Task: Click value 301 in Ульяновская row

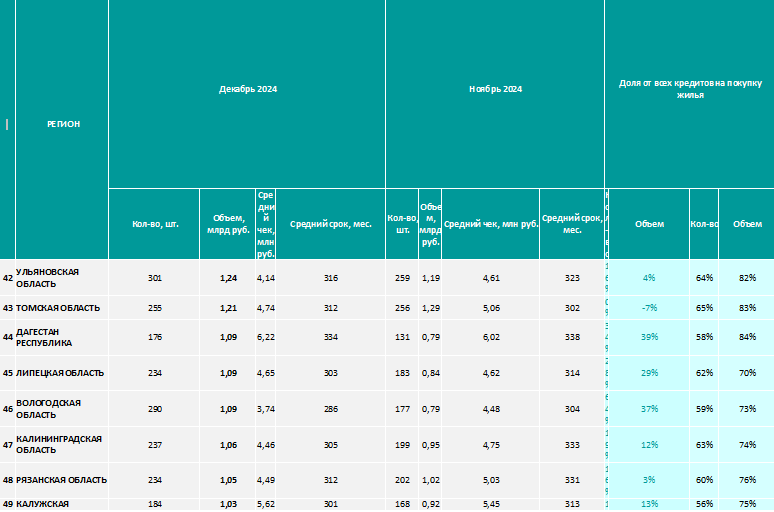Action: tap(155, 278)
